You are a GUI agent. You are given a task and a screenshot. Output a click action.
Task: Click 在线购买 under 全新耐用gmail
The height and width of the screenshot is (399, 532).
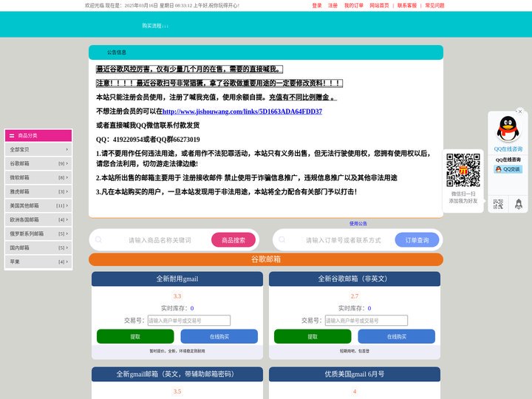click(219, 337)
